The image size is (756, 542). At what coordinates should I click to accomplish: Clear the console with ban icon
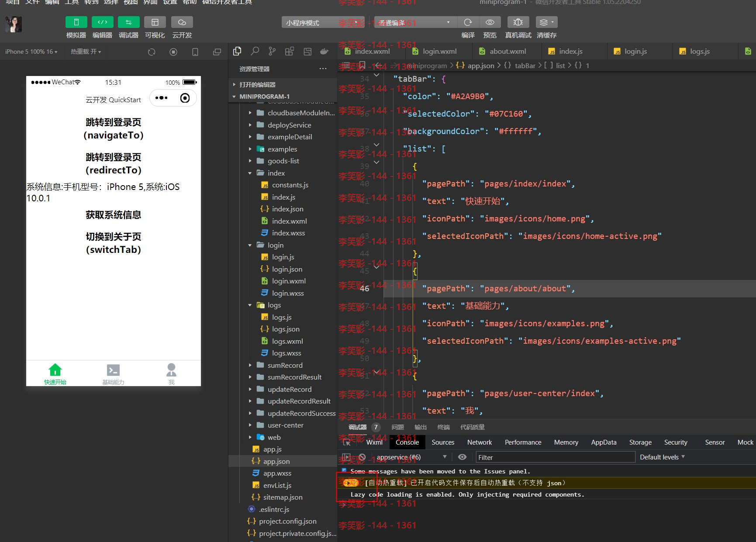[x=362, y=457]
